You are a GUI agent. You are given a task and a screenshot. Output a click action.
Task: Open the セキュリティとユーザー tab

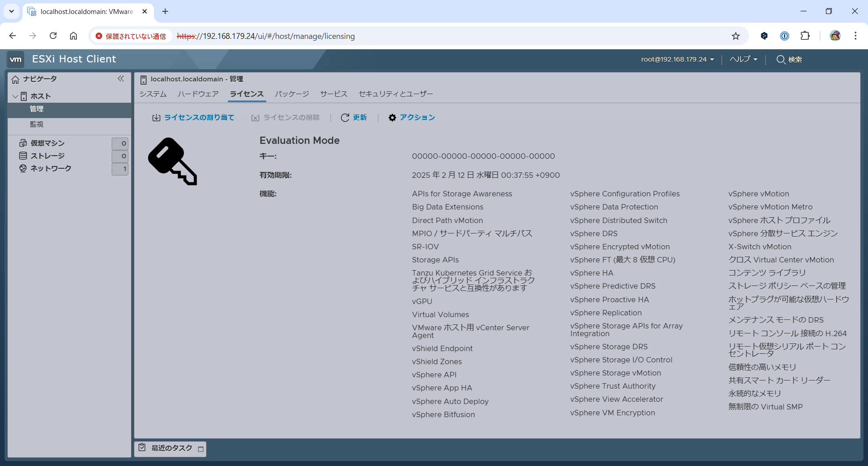(396, 94)
